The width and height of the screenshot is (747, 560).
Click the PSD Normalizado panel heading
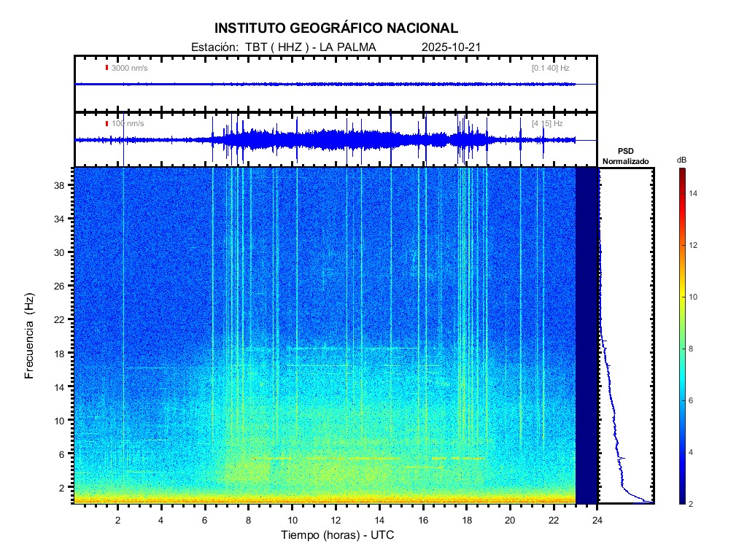coord(625,156)
